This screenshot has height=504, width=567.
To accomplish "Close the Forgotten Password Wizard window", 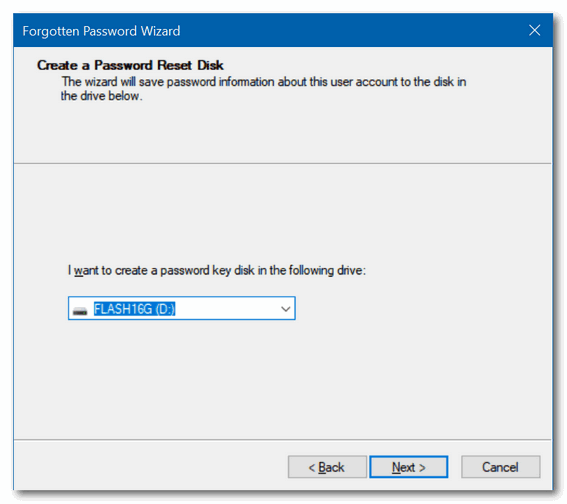I will pos(534,30).
